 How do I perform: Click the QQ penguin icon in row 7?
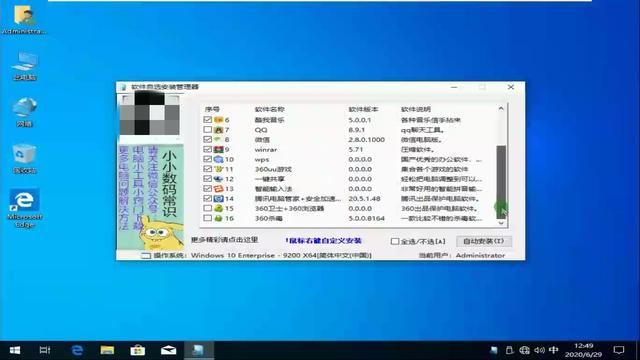click(219, 130)
